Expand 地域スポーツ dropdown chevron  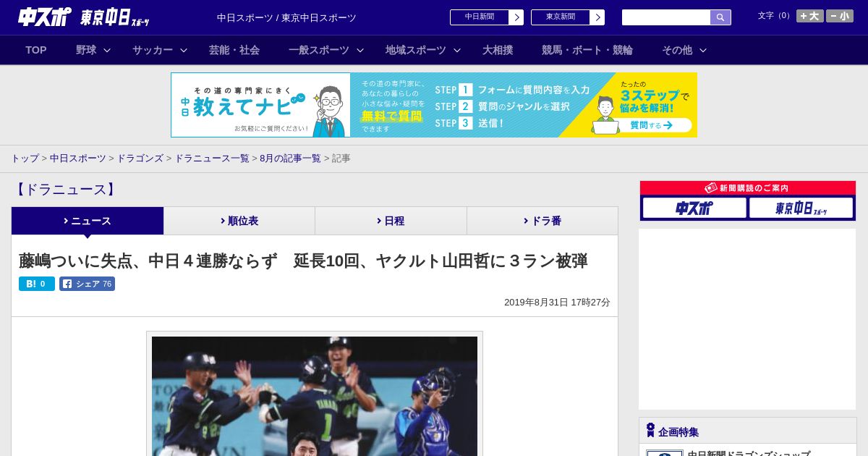click(457, 50)
